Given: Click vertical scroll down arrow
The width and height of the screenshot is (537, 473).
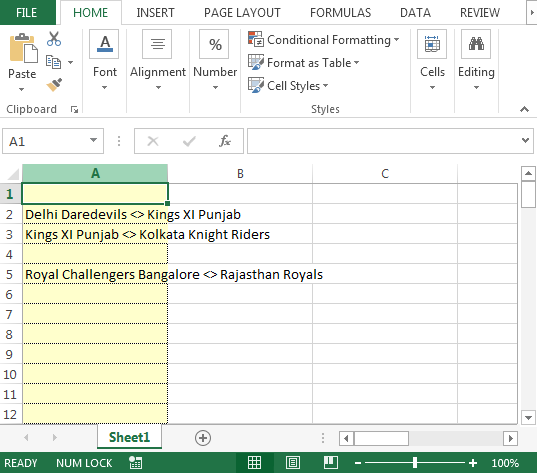Looking at the screenshot, I should (x=528, y=418).
